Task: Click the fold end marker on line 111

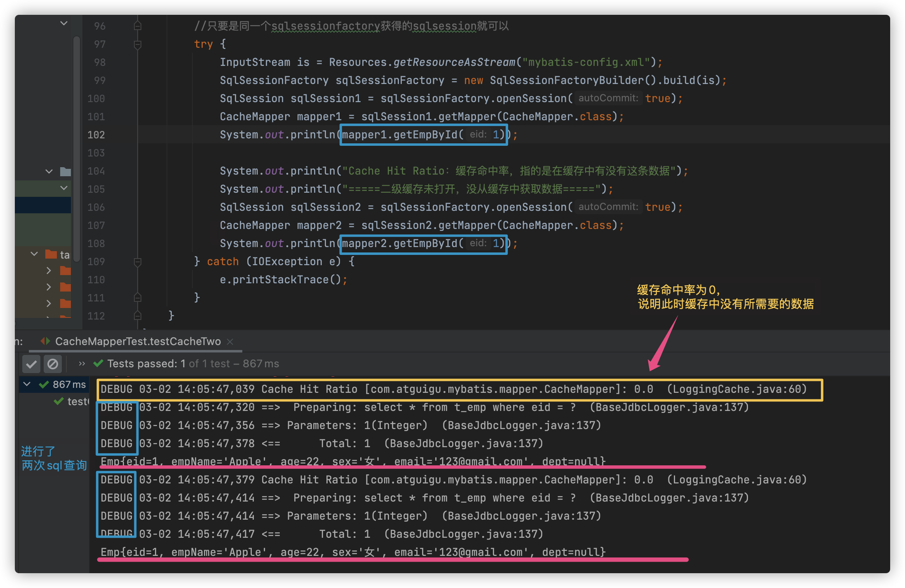Action: [138, 298]
